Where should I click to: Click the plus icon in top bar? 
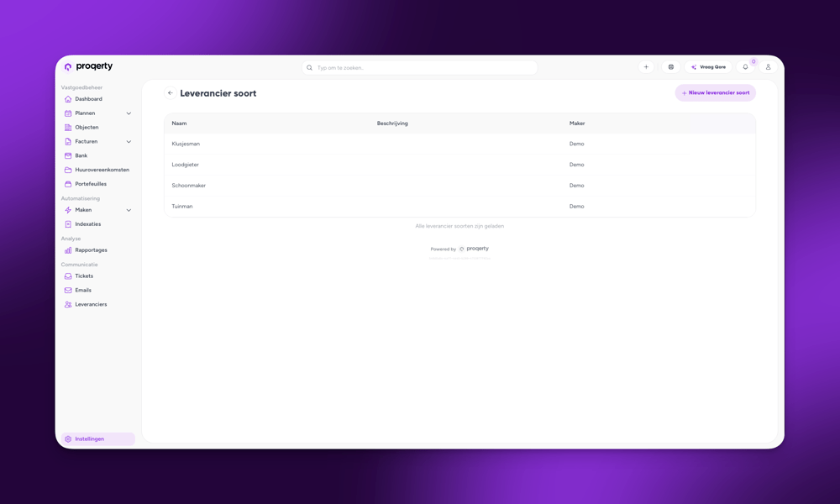646,67
